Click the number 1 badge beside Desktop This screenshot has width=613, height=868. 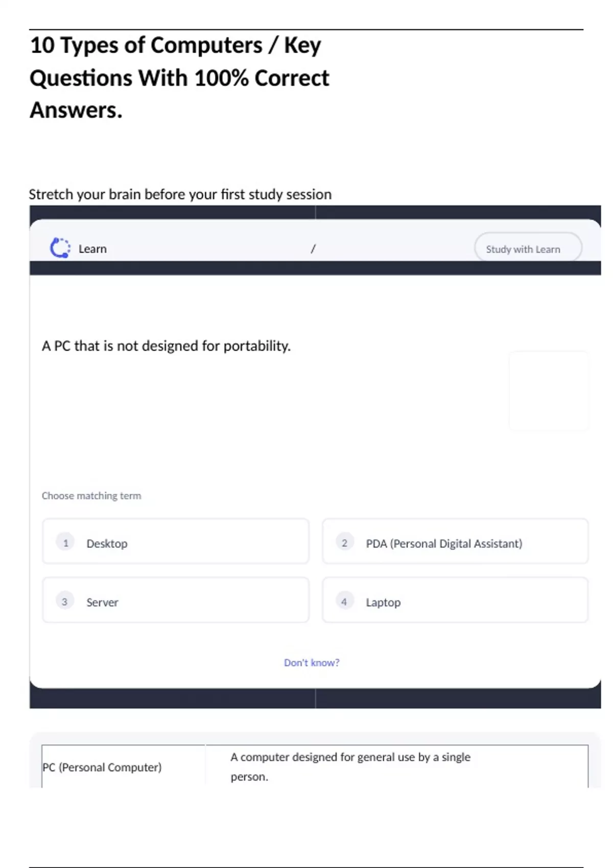tap(65, 542)
